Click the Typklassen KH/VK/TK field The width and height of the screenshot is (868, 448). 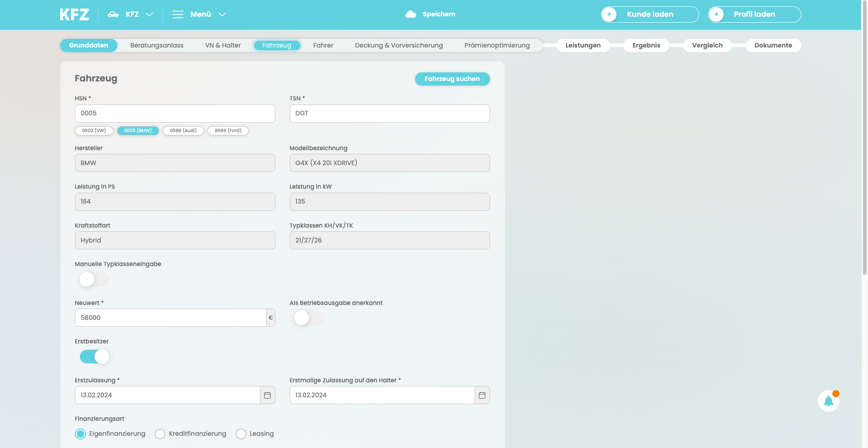pyautogui.click(x=390, y=240)
